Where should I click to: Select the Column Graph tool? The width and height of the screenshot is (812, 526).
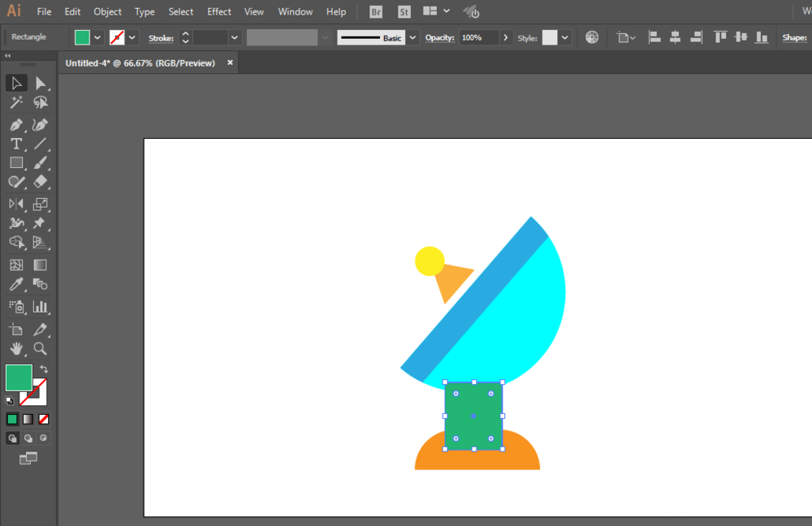coord(41,307)
